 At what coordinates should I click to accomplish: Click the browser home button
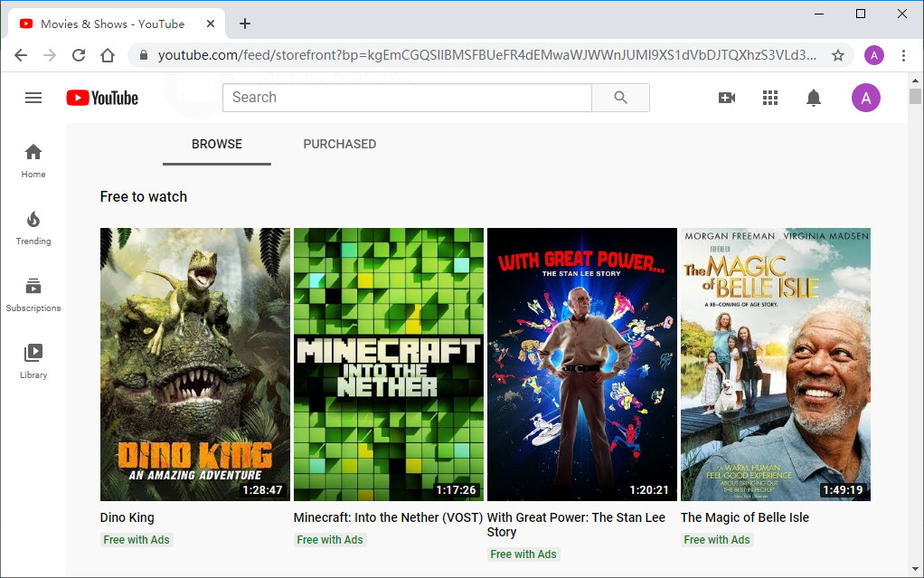coord(108,55)
